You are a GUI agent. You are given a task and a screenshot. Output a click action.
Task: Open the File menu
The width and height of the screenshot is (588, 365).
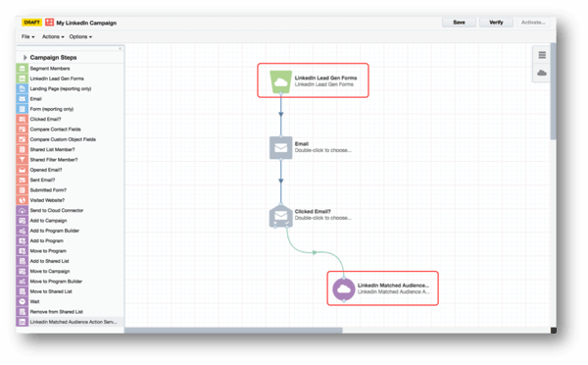tap(28, 37)
